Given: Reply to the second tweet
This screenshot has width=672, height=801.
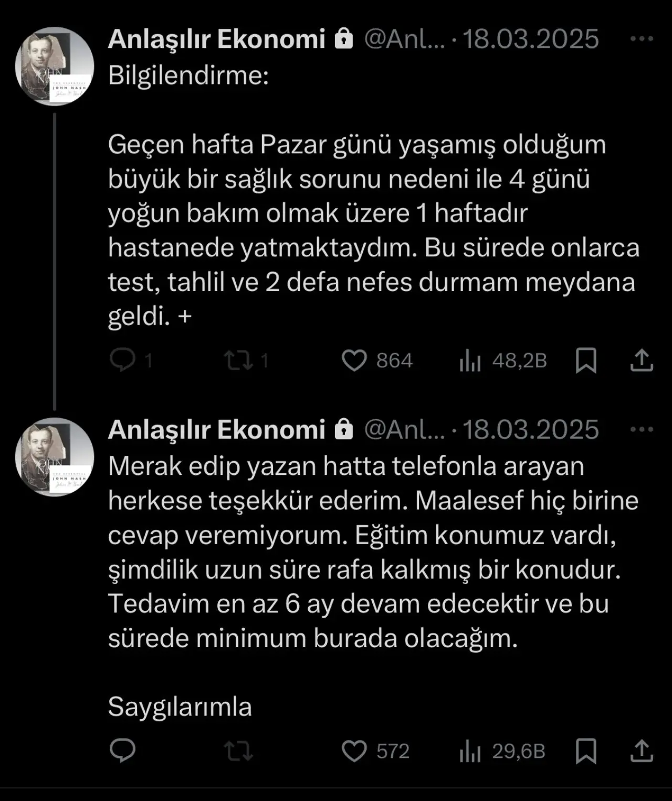Looking at the screenshot, I should pos(123,751).
